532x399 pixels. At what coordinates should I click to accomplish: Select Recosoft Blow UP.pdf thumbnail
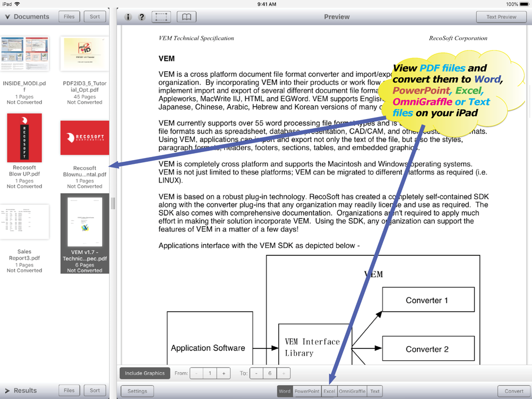pyautogui.click(x=24, y=138)
